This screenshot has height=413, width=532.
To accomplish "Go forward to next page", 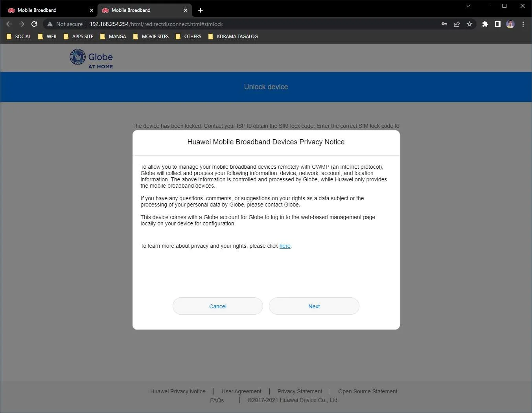I will tap(22, 24).
